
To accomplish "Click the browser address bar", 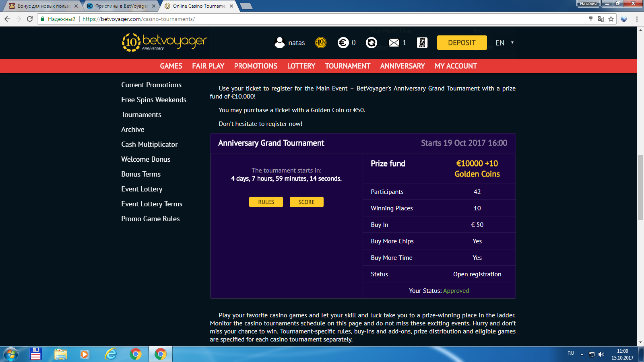I will click(322, 19).
